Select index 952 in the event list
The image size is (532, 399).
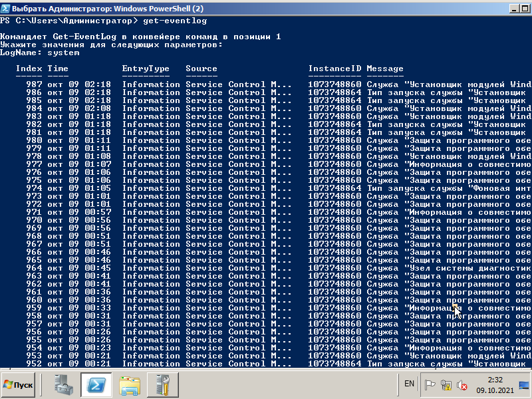(34, 363)
